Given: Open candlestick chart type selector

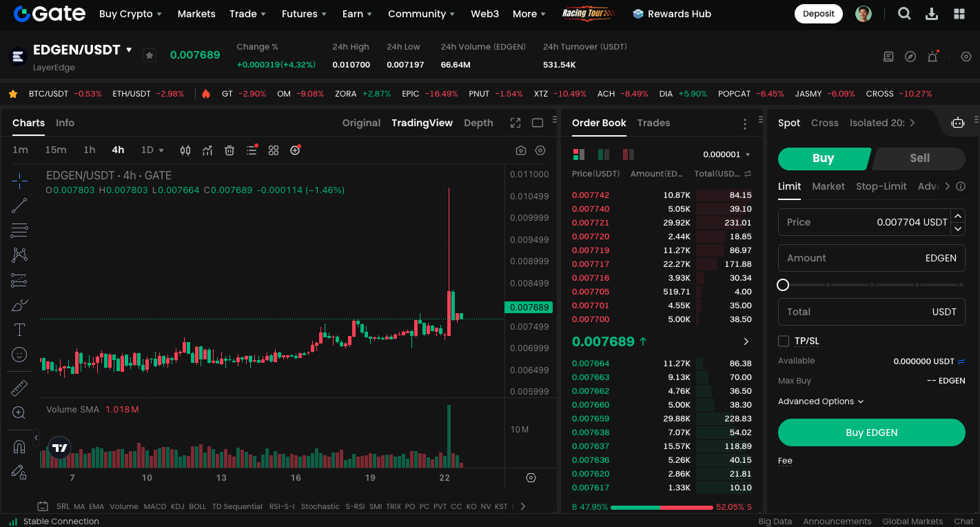Looking at the screenshot, I should pos(185,150).
